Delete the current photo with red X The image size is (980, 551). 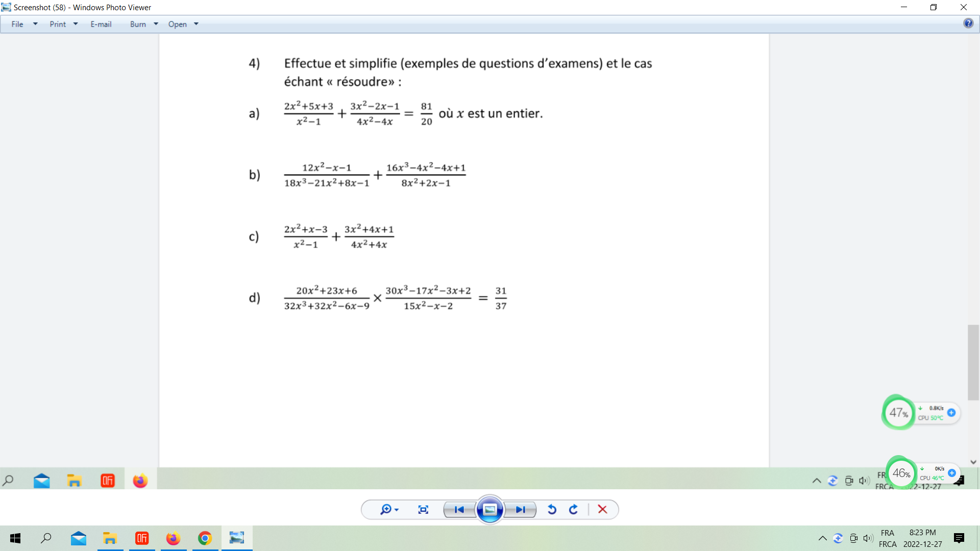[x=602, y=509]
